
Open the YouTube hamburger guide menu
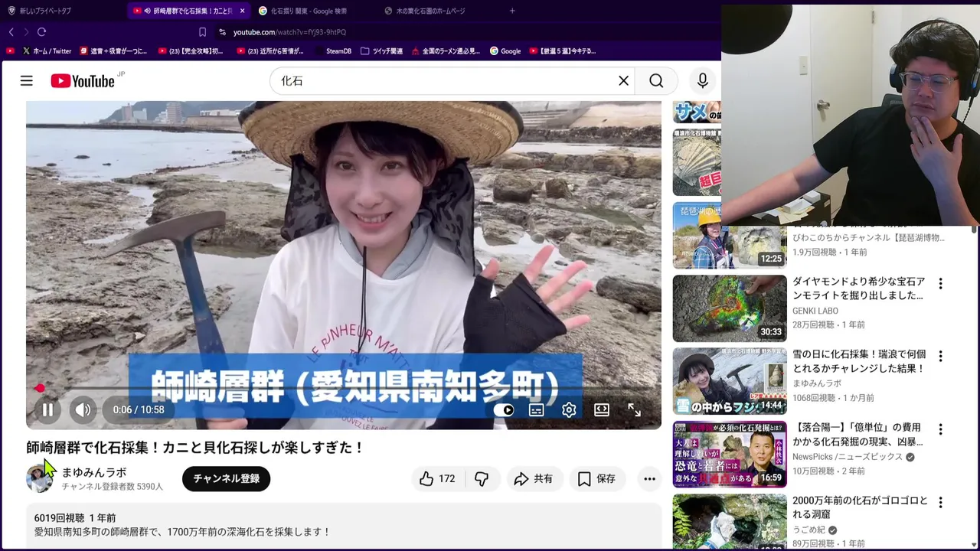pyautogui.click(x=27, y=81)
